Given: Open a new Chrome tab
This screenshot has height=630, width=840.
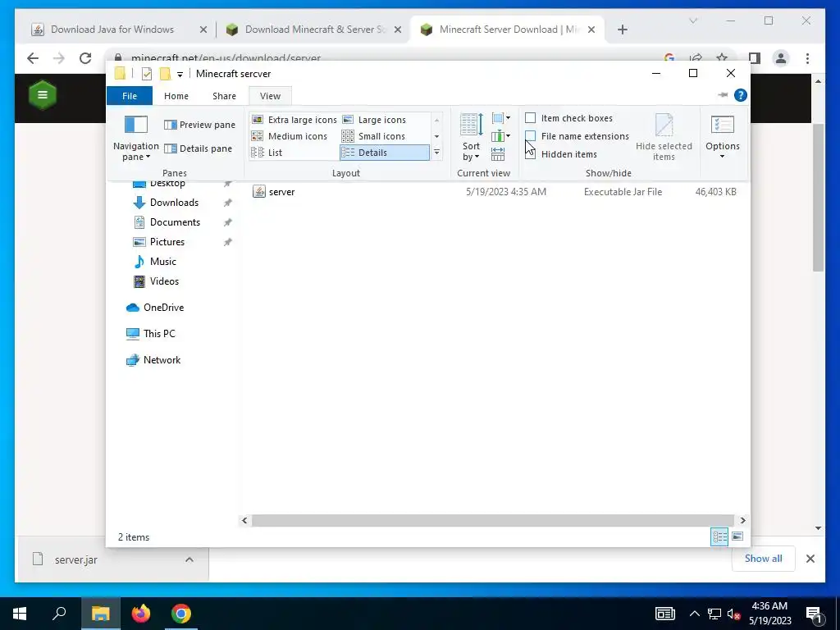Looking at the screenshot, I should tap(622, 30).
